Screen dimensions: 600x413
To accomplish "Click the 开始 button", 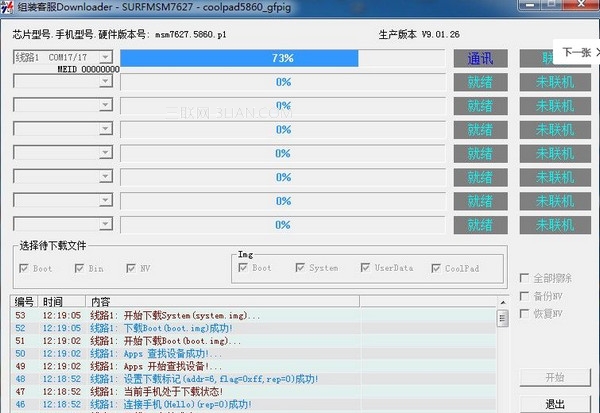I will click(x=555, y=377).
